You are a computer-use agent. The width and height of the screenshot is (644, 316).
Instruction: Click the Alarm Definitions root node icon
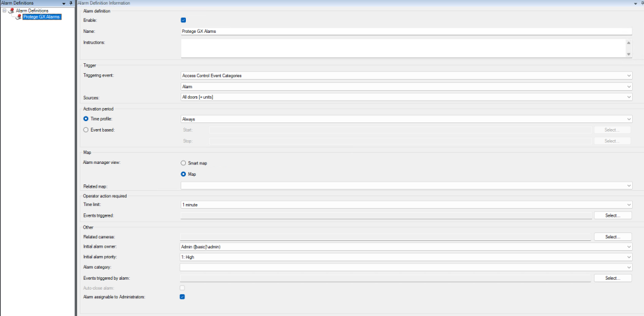[11, 11]
